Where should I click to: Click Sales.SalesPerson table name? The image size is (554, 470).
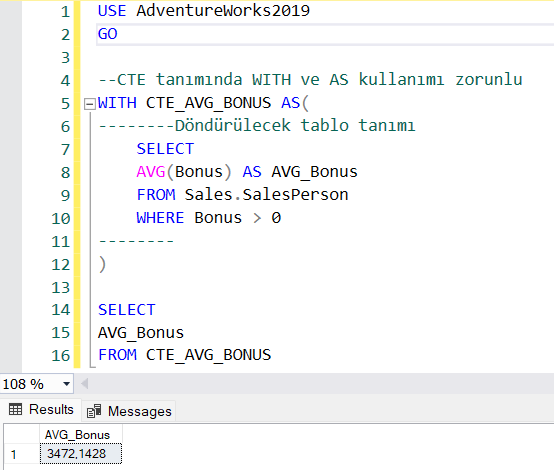[x=266, y=195]
